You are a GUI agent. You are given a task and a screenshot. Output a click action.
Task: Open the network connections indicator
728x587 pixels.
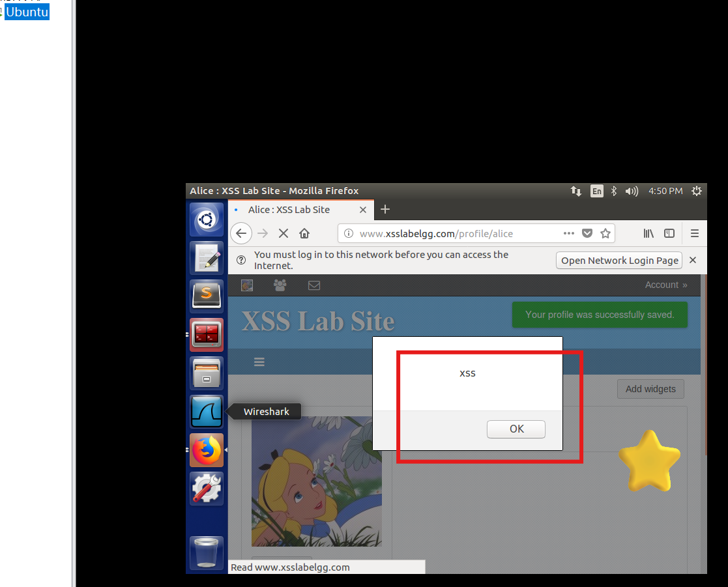coord(575,191)
